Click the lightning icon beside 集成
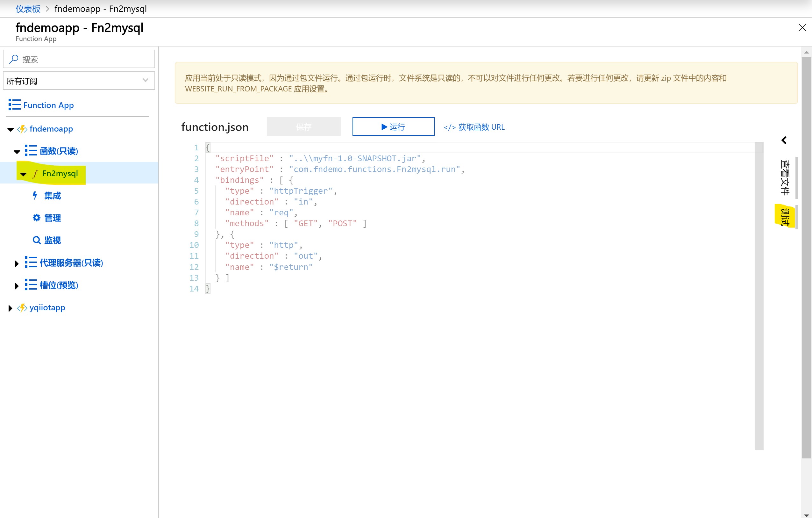This screenshot has width=812, height=518. tap(35, 195)
